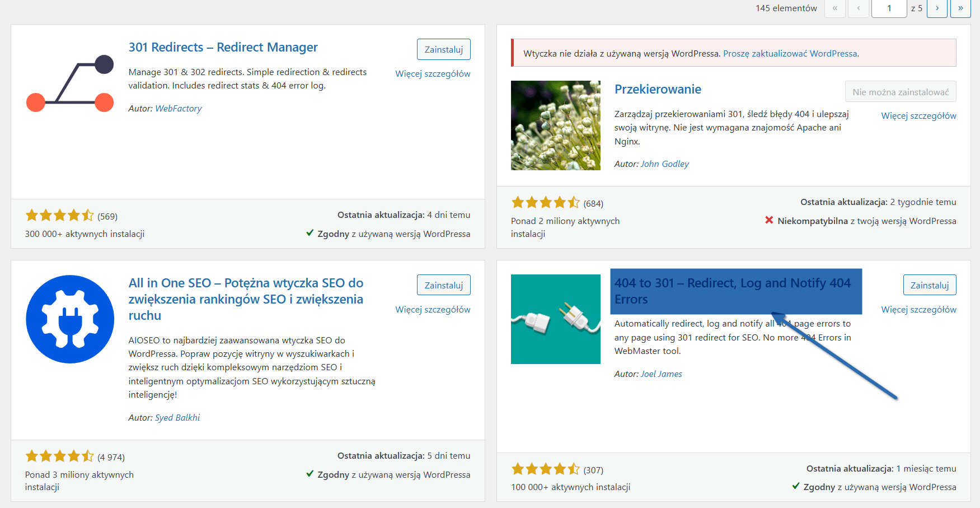
Task: Install the 404 to 301 plugin
Action: pyautogui.click(x=929, y=285)
